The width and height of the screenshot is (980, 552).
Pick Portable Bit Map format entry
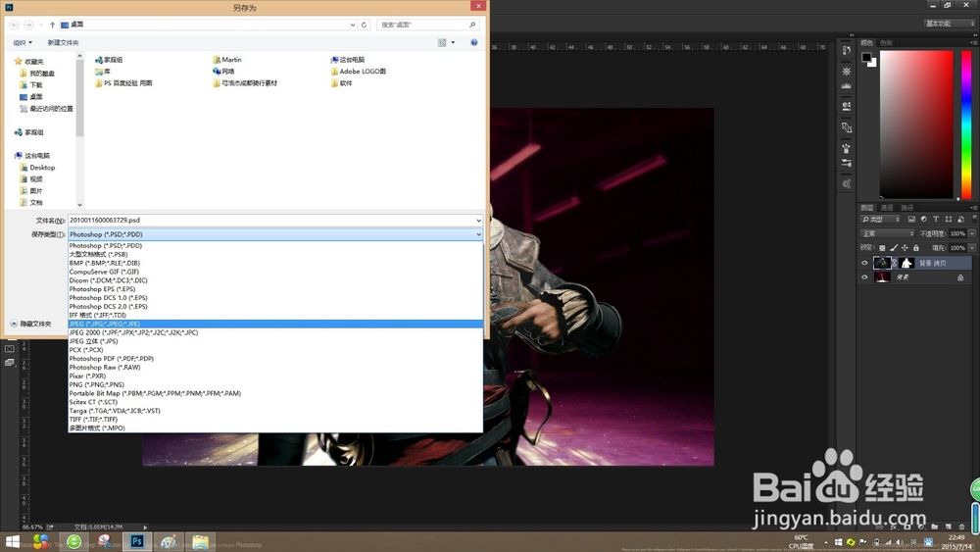275,393
